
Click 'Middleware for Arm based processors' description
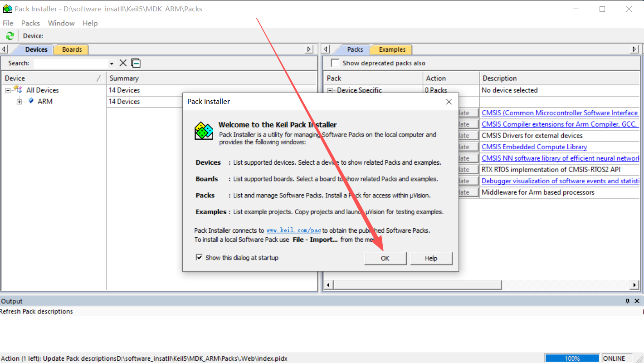point(538,192)
